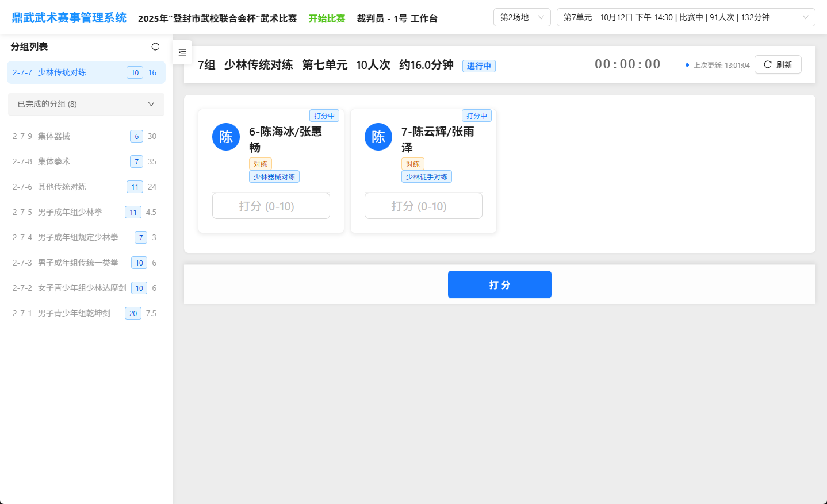Open the 第2场地 venue dropdown
The image size is (827, 504).
(522, 17)
